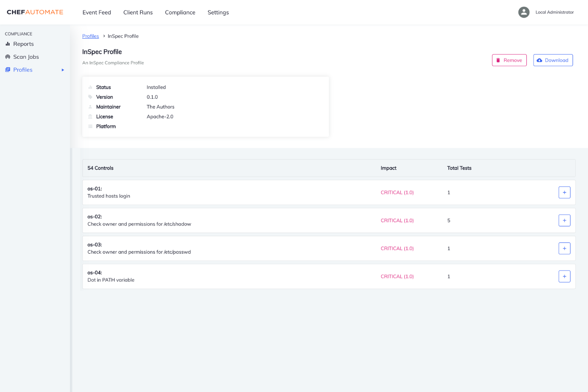Click the Local Administrator avatar icon

point(524,12)
